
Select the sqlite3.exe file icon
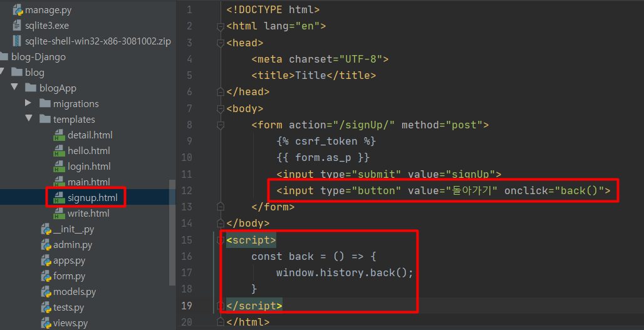tap(17, 26)
